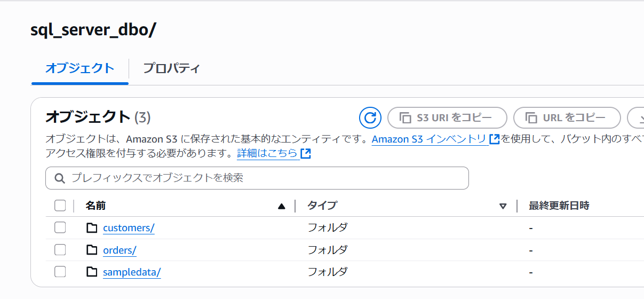The image size is (644, 299).
Task: Check the orders/ row checkbox
Action: coord(60,250)
